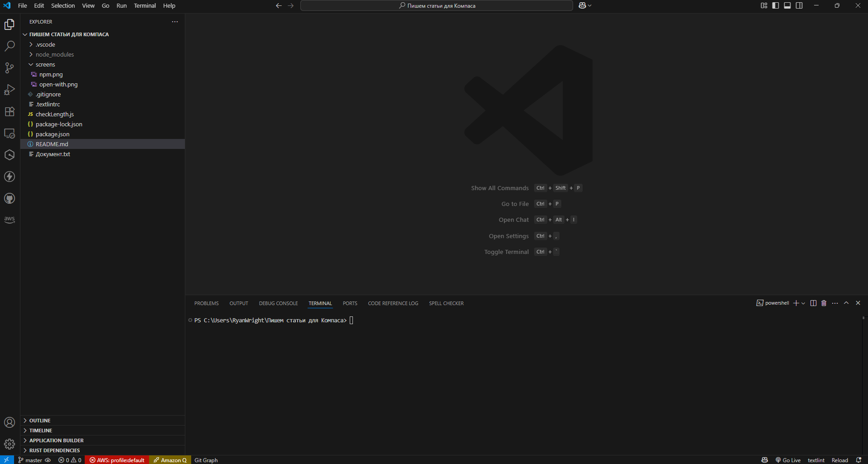Open checkLength.js in Explorer
Viewport: 868px width, 464px height.
coord(102,114)
